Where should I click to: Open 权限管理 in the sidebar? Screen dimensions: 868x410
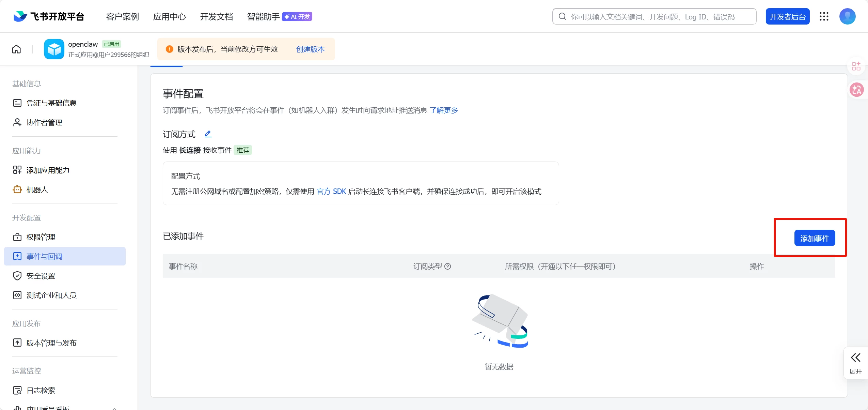coord(41,237)
